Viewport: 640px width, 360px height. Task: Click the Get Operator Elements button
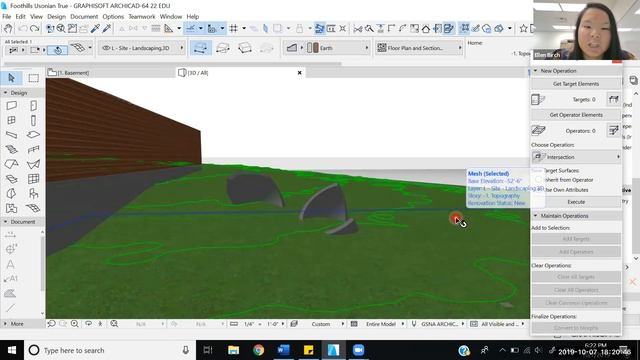576,115
